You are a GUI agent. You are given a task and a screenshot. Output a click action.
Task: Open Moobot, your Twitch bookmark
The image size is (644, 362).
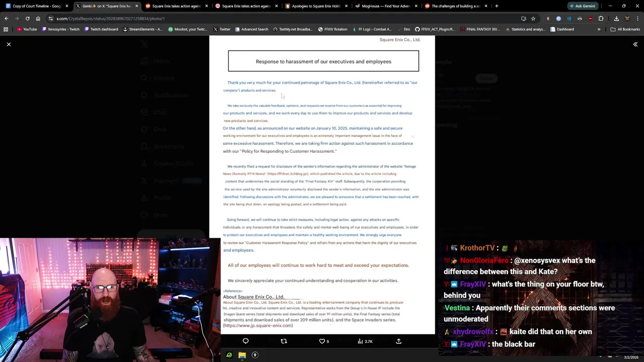coord(187,29)
